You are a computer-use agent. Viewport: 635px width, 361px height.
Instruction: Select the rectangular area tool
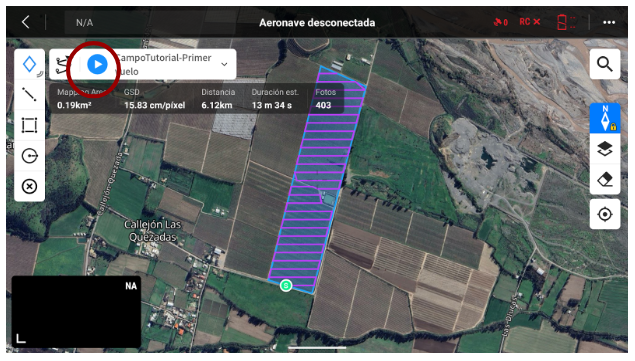pyautogui.click(x=29, y=125)
